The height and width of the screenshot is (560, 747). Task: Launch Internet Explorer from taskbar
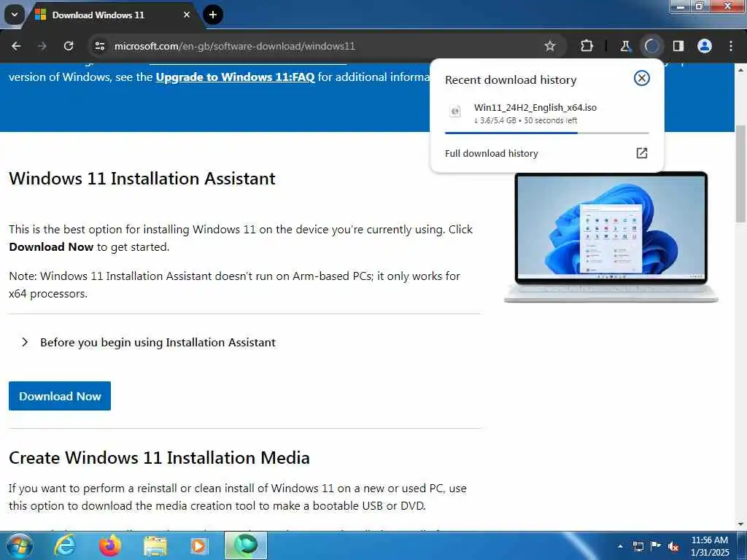tap(65, 545)
